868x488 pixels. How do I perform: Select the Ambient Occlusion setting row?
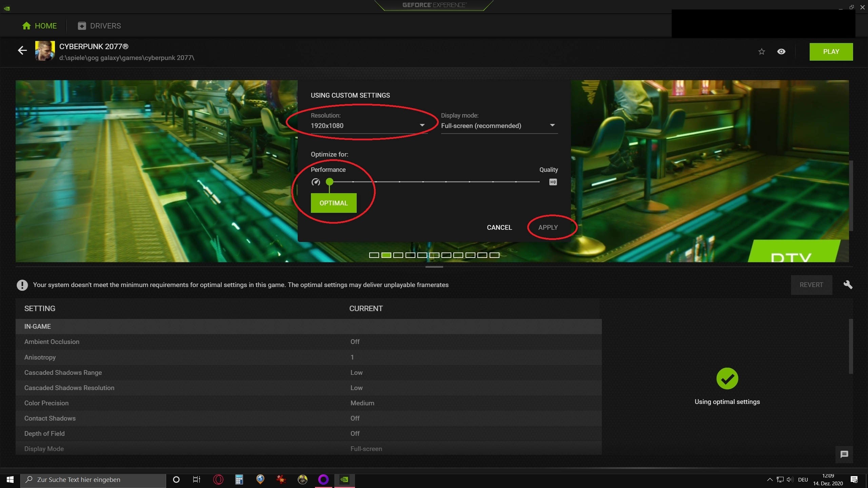pyautogui.click(x=309, y=342)
